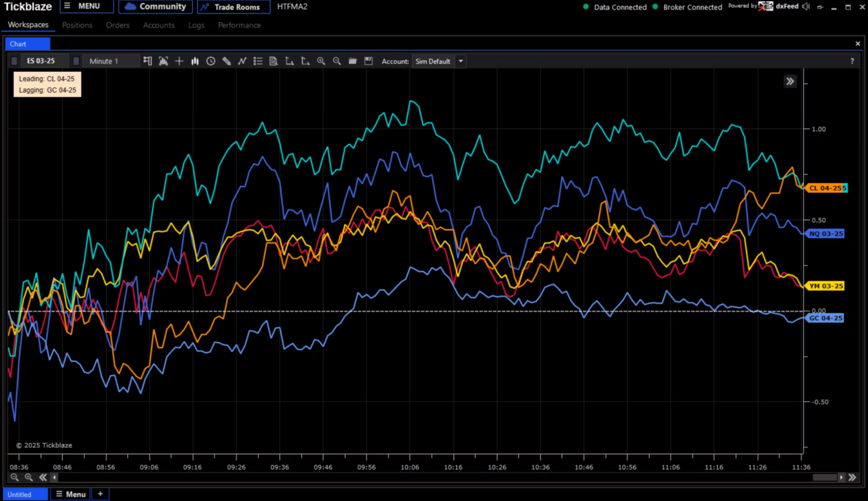Screen dimensions: 868x501
Task: Open the folder load template icon
Action: (x=353, y=61)
